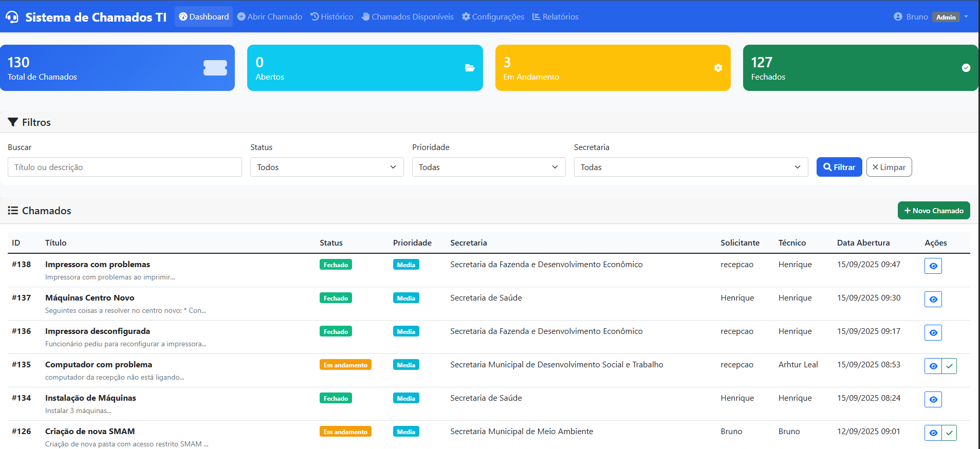This screenshot has width=980, height=449.
Task: Click title Instalação de Máquinas
Action: click(x=90, y=398)
